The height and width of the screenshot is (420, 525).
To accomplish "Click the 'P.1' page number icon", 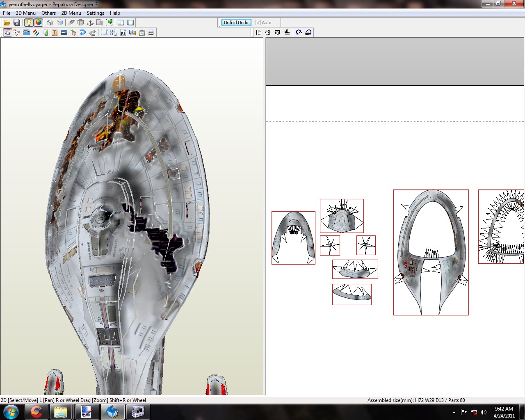I will tap(123, 32).
